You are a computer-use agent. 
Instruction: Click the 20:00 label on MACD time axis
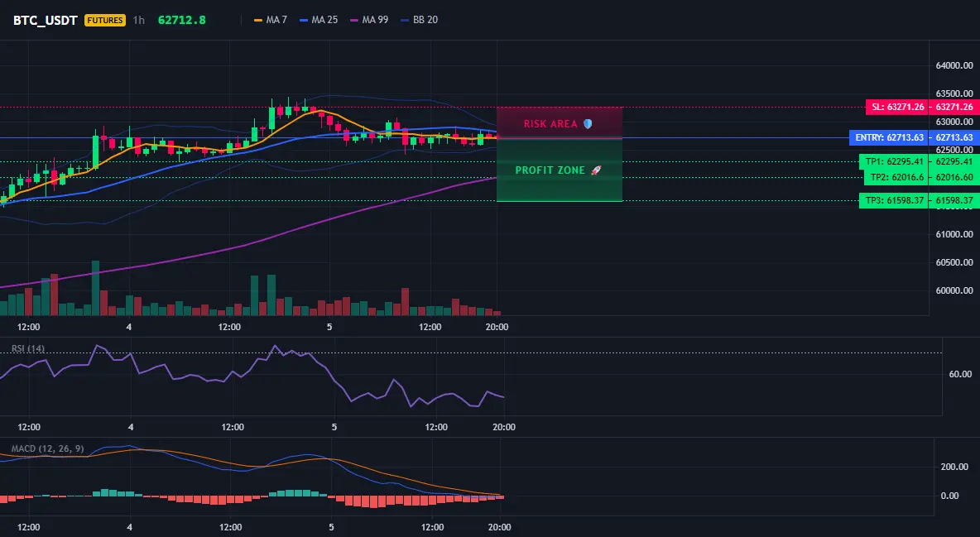pos(499,527)
